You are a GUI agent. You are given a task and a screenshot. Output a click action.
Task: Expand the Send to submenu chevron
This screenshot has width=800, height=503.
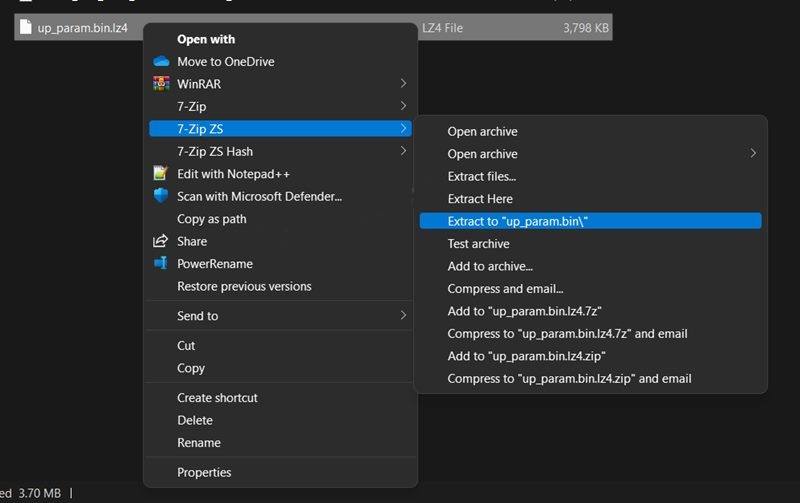(x=403, y=315)
